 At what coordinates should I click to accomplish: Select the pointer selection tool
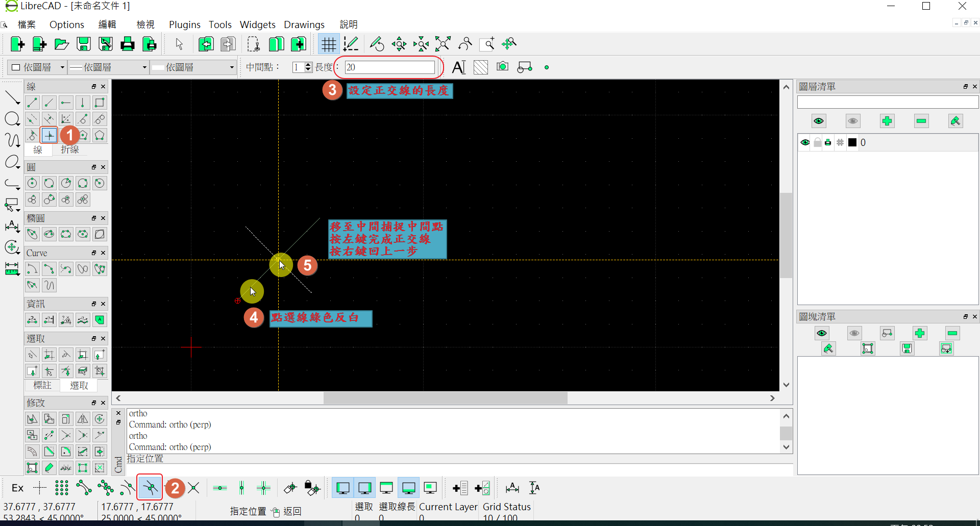coord(179,44)
